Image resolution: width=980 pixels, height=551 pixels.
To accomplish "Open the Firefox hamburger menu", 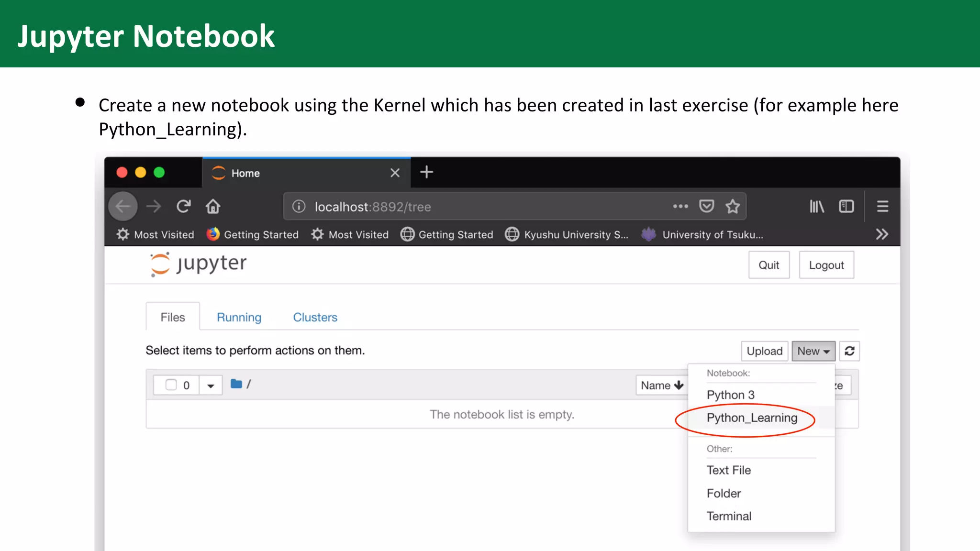I will [x=882, y=207].
